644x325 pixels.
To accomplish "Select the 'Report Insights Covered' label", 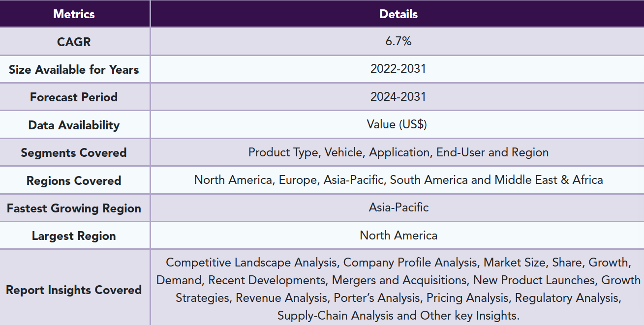I will coord(74,290).
